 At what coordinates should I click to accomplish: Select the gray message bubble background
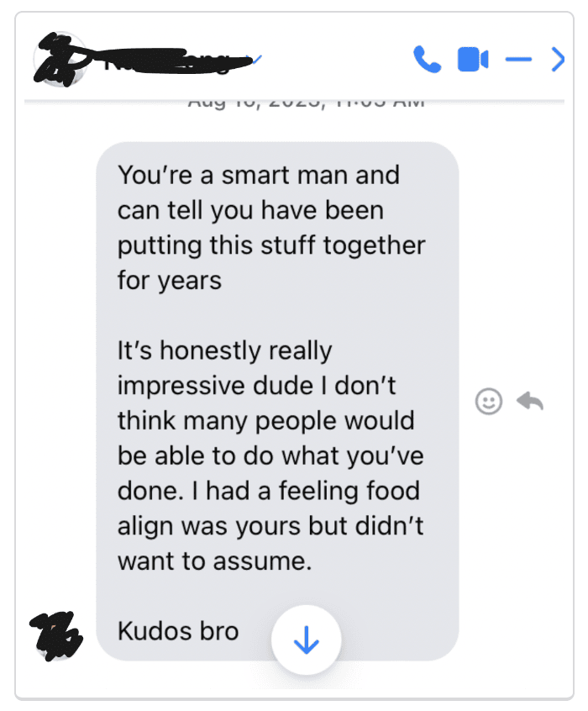(277, 401)
